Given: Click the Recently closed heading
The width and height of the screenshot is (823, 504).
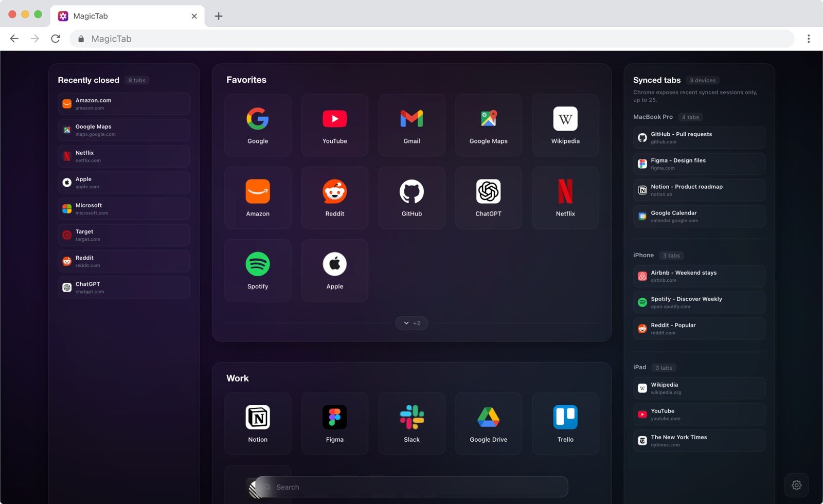Looking at the screenshot, I should pos(88,80).
